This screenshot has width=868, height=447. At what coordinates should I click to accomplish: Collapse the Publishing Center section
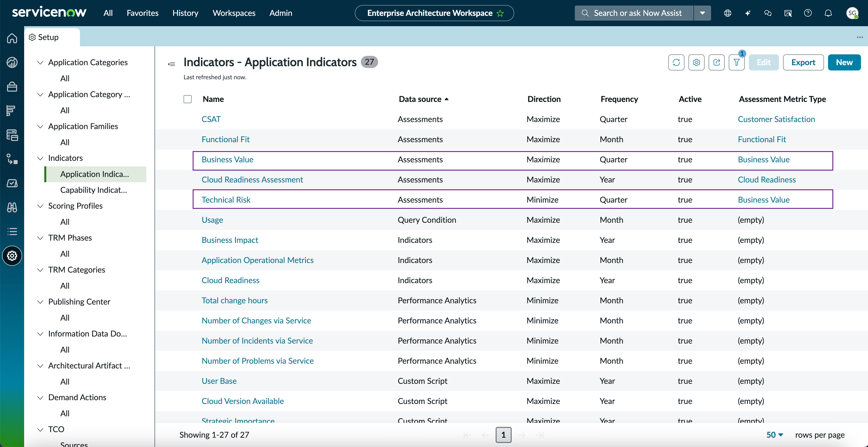40,302
